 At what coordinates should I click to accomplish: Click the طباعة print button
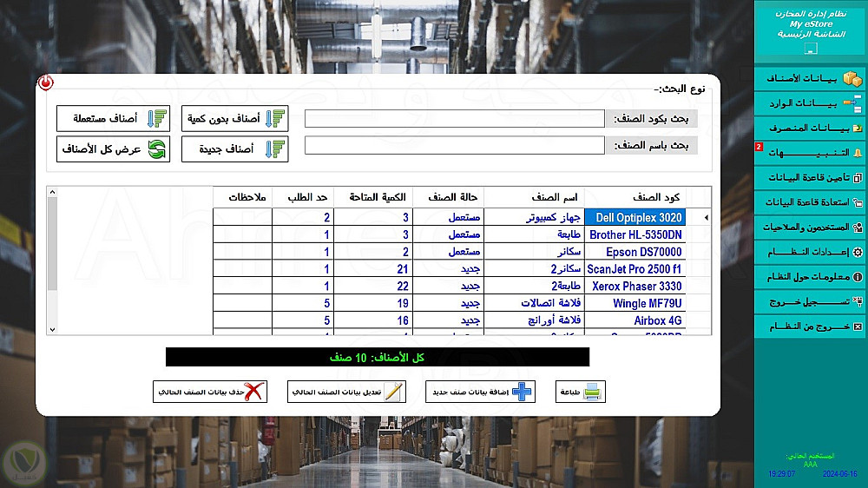point(580,392)
